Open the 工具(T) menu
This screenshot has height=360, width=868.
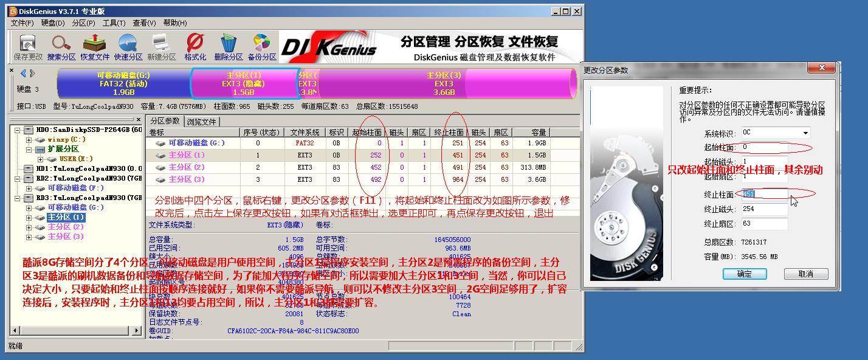114,23
